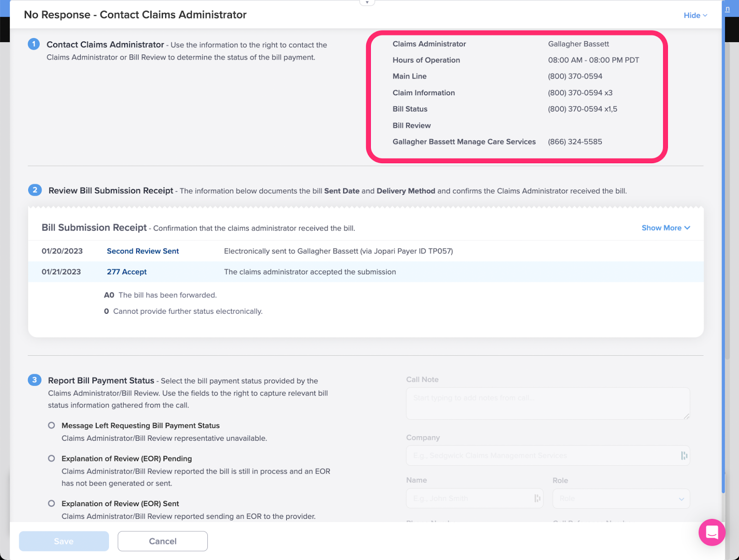The image size is (739, 560).
Task: Click the small collapse arrow at top center
Action: [x=367, y=2]
